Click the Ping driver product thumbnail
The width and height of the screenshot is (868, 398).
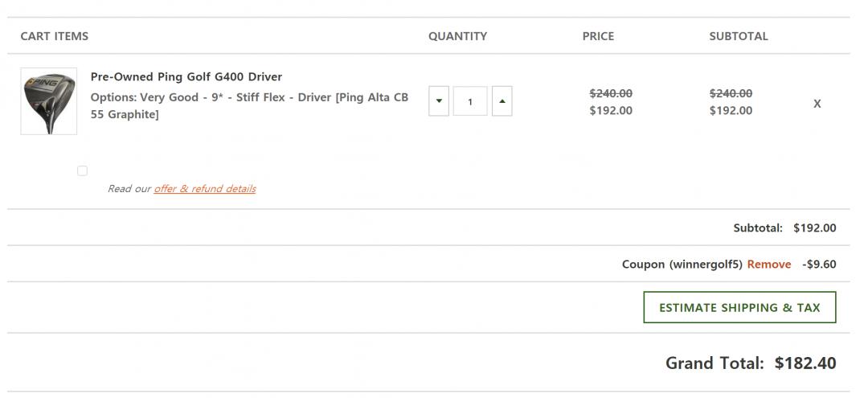click(x=48, y=101)
